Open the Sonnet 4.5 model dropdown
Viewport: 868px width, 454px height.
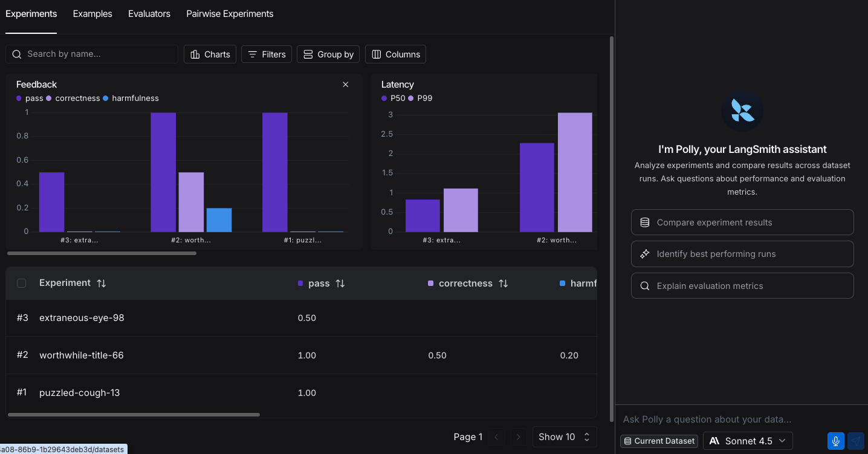click(748, 441)
